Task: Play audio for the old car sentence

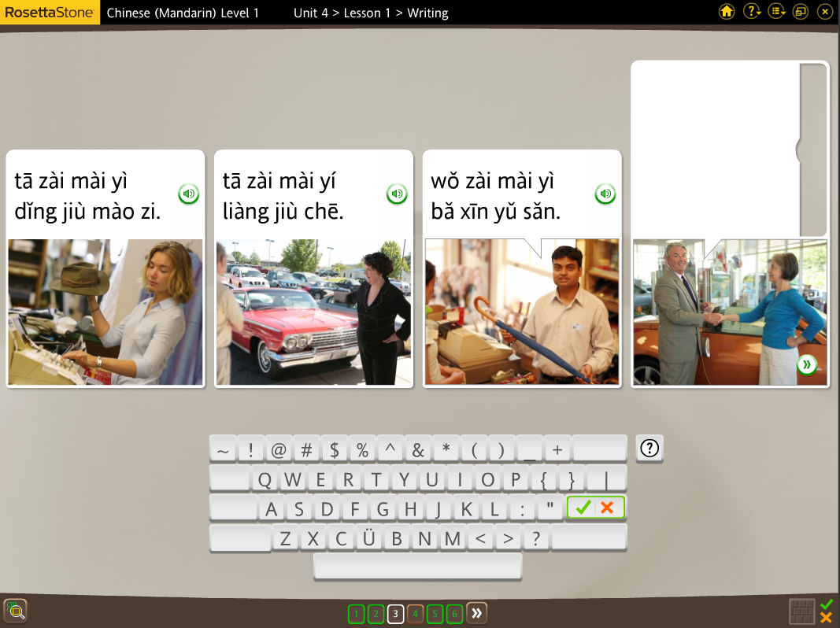Action: tap(397, 194)
